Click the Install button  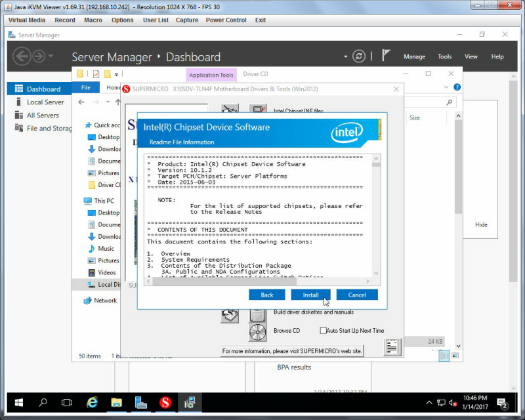310,295
